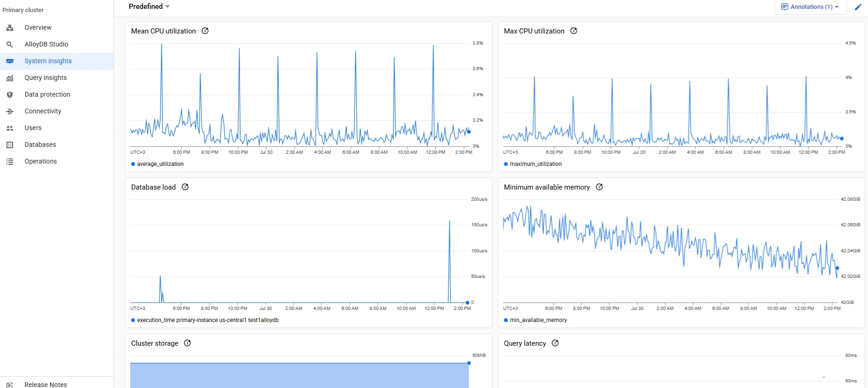This screenshot has width=868, height=388.
Task: Go to the Databases menu item
Action: (x=40, y=145)
